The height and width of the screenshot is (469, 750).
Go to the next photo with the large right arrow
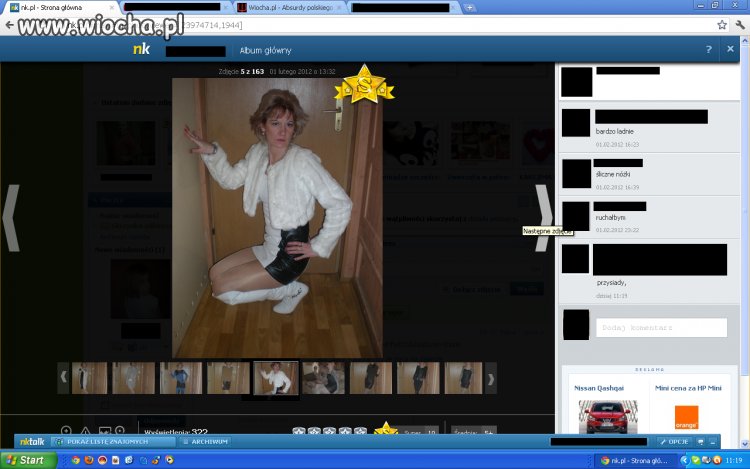pyautogui.click(x=544, y=218)
